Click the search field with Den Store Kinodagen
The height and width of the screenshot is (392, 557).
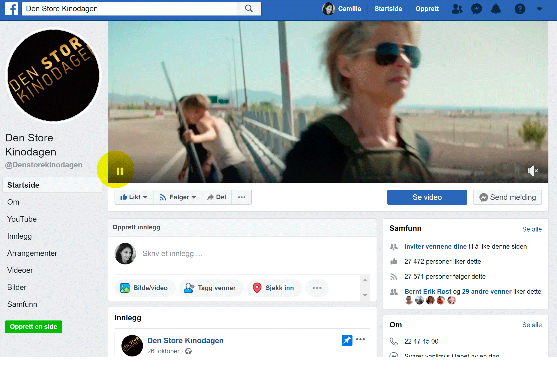(x=129, y=9)
